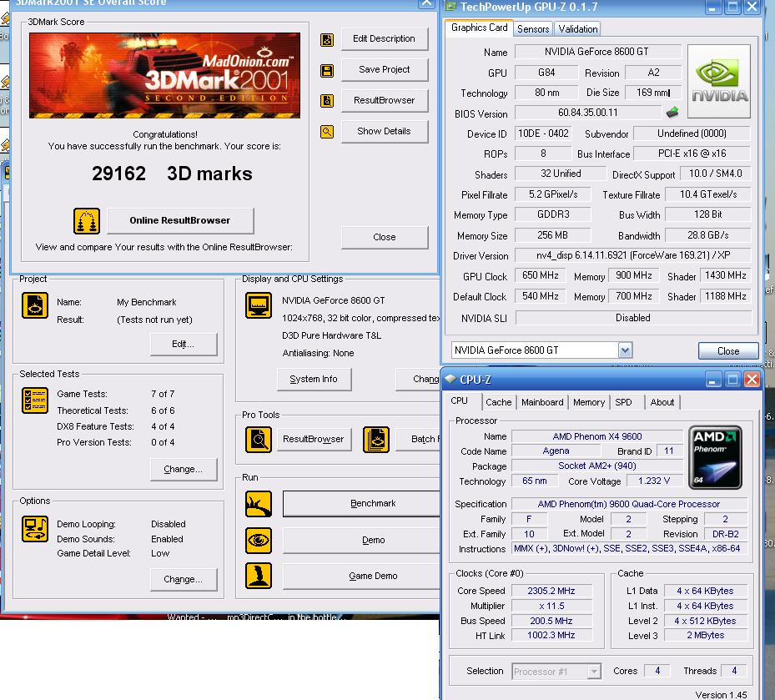Click the Display settings monitor icon
775x700 pixels.
click(259, 305)
